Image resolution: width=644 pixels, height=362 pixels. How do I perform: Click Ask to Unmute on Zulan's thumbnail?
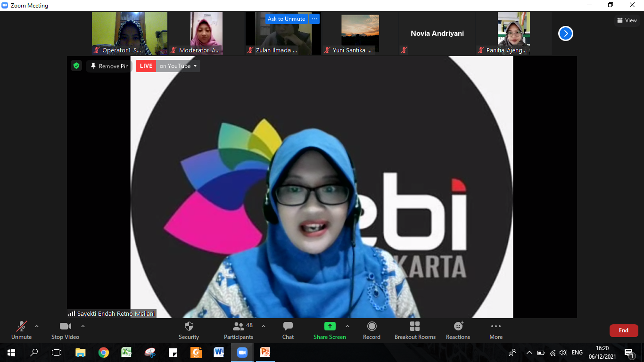click(287, 19)
